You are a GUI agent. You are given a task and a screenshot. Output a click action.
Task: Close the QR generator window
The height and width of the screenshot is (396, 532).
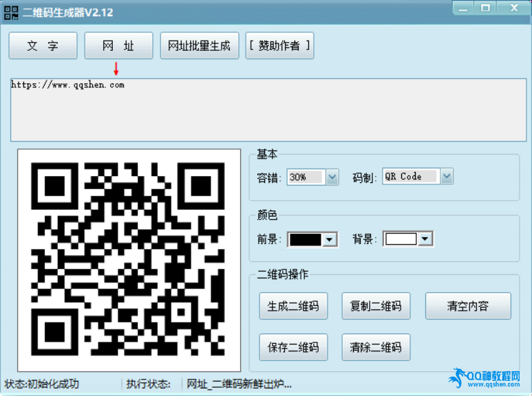click(514, 8)
